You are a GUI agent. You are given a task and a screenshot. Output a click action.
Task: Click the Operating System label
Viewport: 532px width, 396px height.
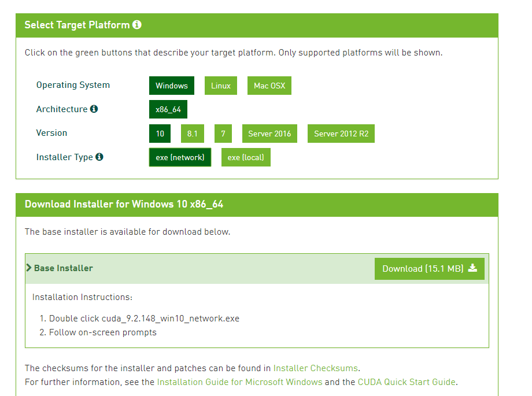[73, 85]
